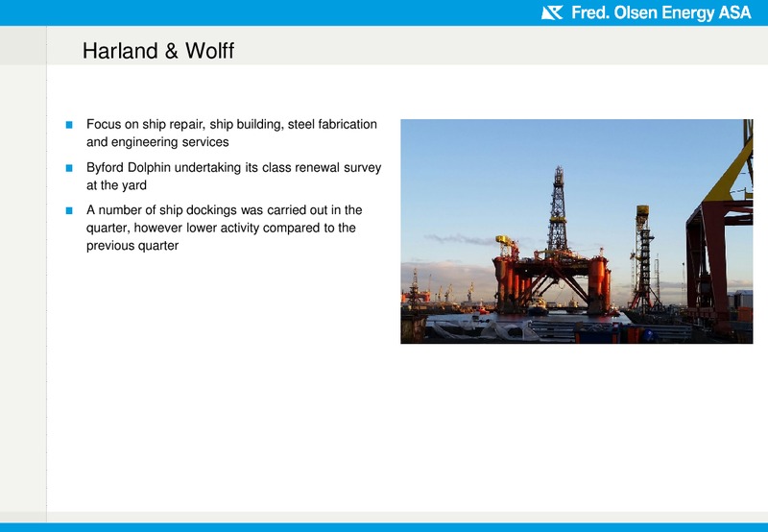The image size is (768, 532).
Task: Click the Fred. Olsen Energy flag logo
Action: (552, 12)
